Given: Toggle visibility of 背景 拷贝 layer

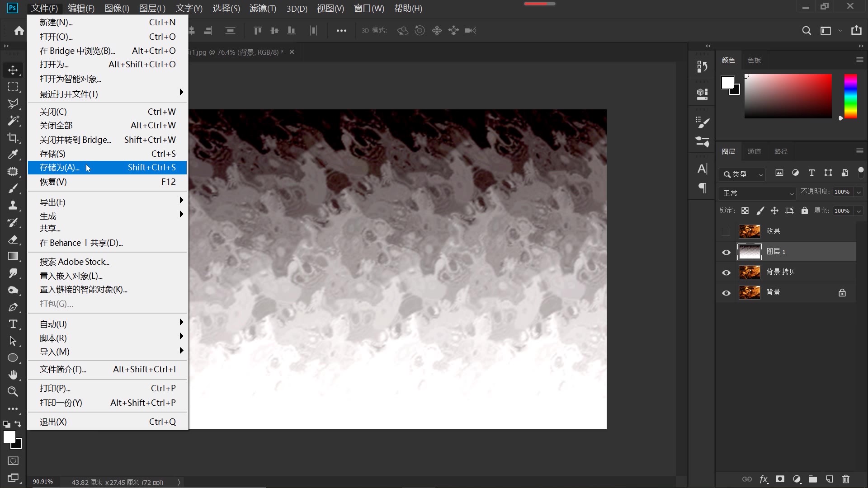Looking at the screenshot, I should tap(726, 272).
